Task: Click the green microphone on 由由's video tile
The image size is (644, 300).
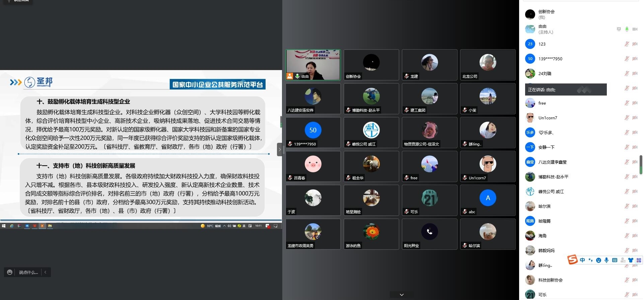Action: 297,76
